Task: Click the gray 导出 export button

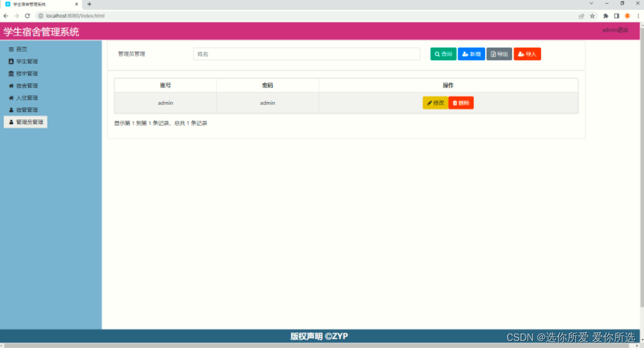Action: point(499,54)
